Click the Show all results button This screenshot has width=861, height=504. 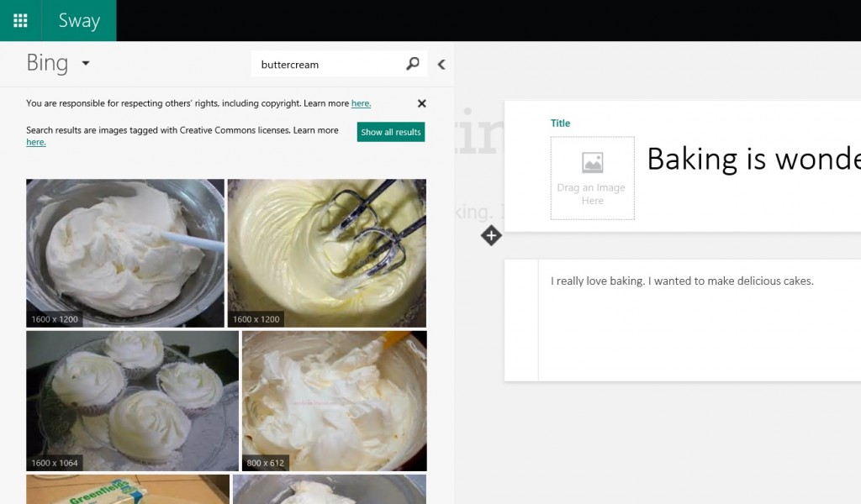pyautogui.click(x=390, y=132)
